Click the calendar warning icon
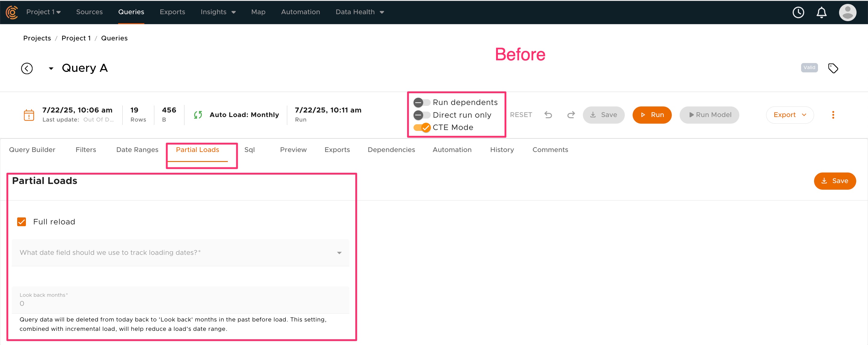 coord(29,115)
